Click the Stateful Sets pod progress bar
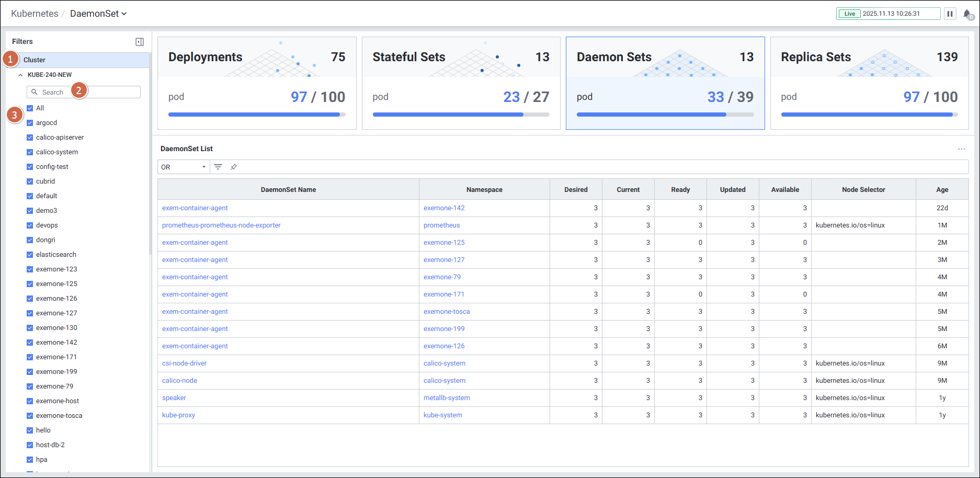This screenshot has height=478, width=980. [461, 115]
